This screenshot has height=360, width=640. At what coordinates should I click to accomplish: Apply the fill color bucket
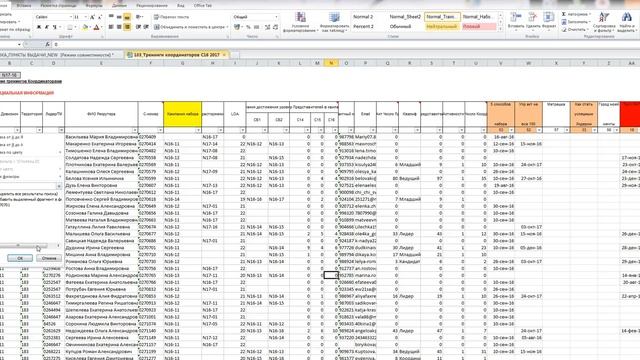[x=85, y=27]
